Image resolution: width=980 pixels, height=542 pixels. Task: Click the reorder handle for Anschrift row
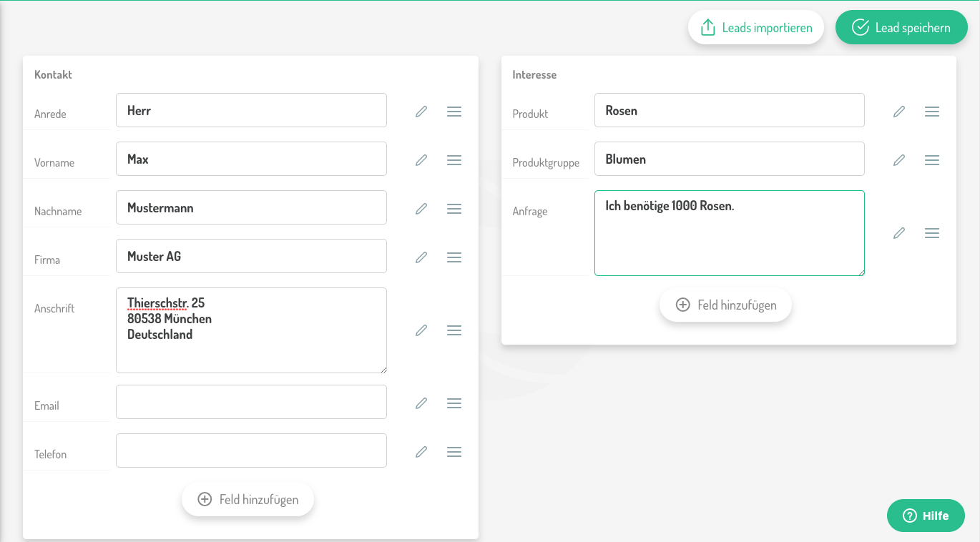coord(454,330)
